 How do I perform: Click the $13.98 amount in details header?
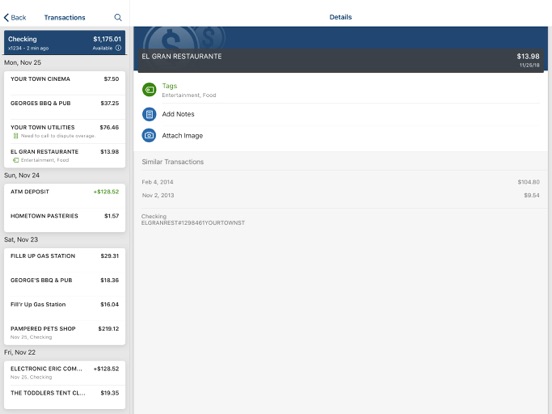point(528,56)
